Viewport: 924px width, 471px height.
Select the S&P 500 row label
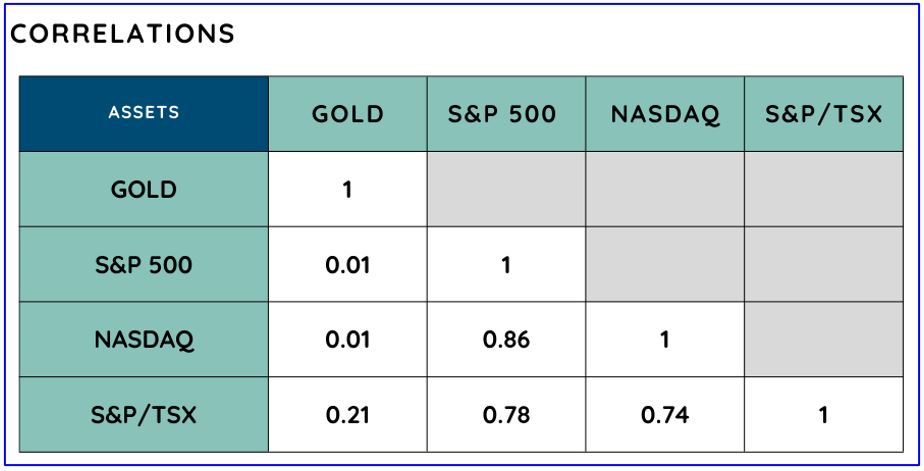[143, 265]
